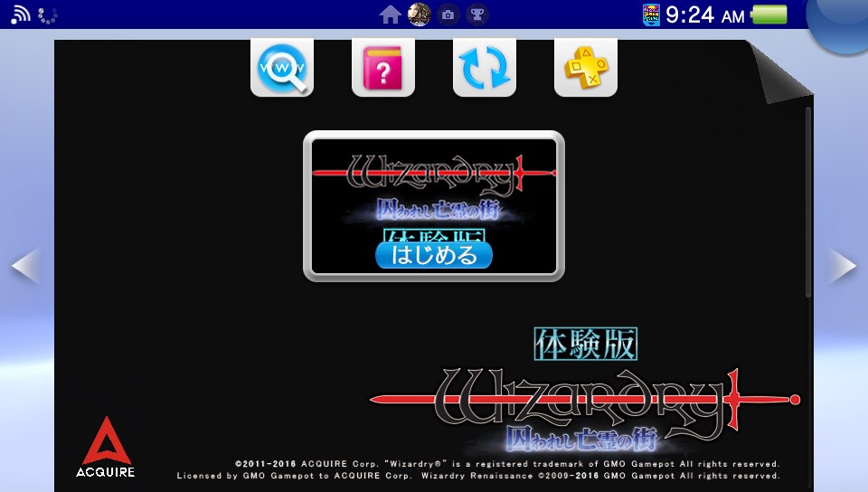Image resolution: width=868 pixels, height=492 pixels.
Task: Tap the 体験版 trial badge above logo
Action: click(586, 344)
